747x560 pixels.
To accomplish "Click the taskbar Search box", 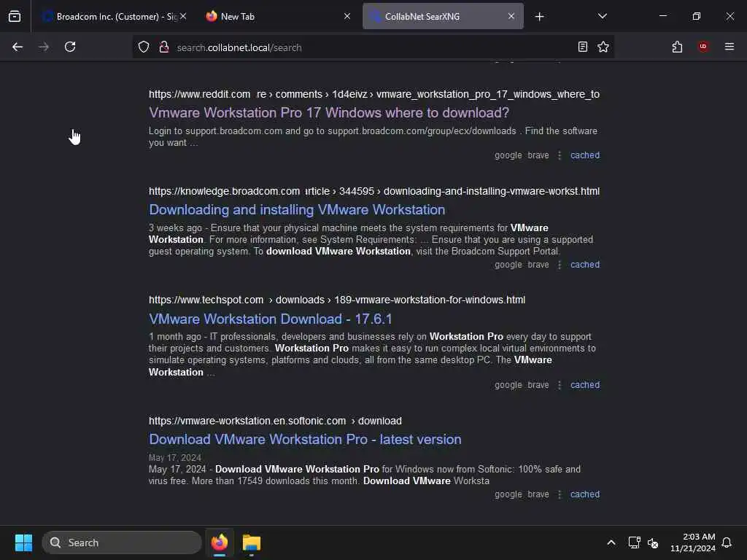I will click(122, 542).
